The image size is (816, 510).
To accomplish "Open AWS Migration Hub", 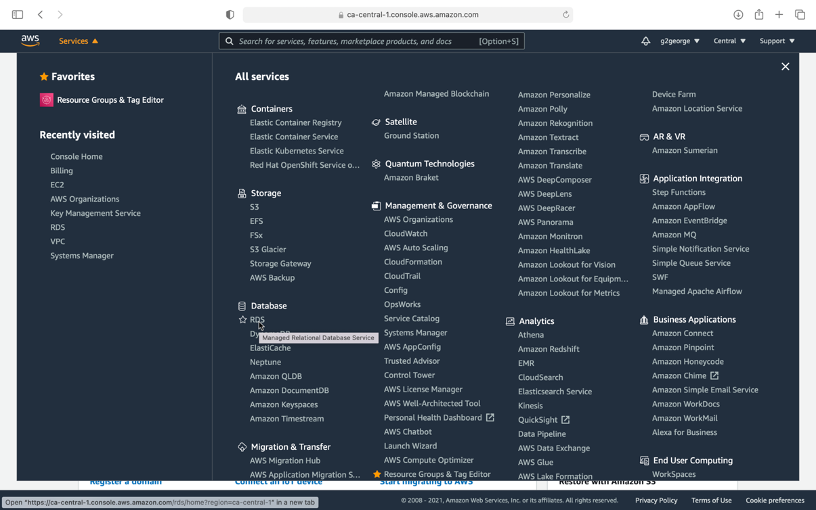I will click(x=285, y=461).
